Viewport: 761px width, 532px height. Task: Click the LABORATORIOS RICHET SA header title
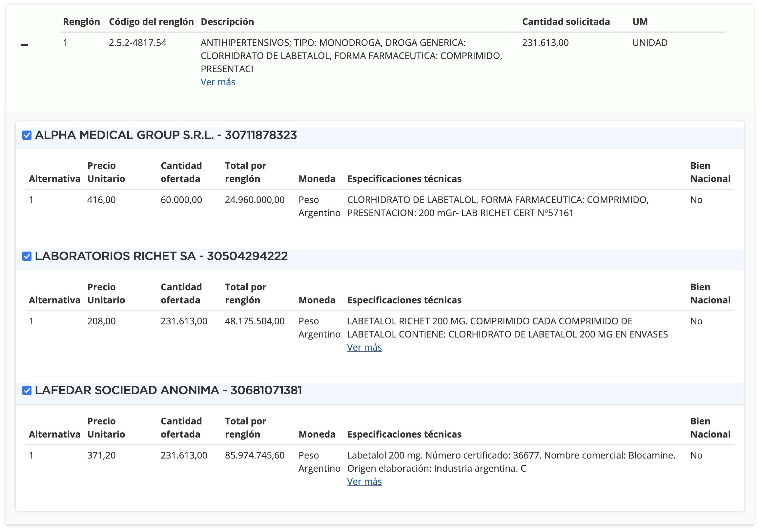pos(161,256)
